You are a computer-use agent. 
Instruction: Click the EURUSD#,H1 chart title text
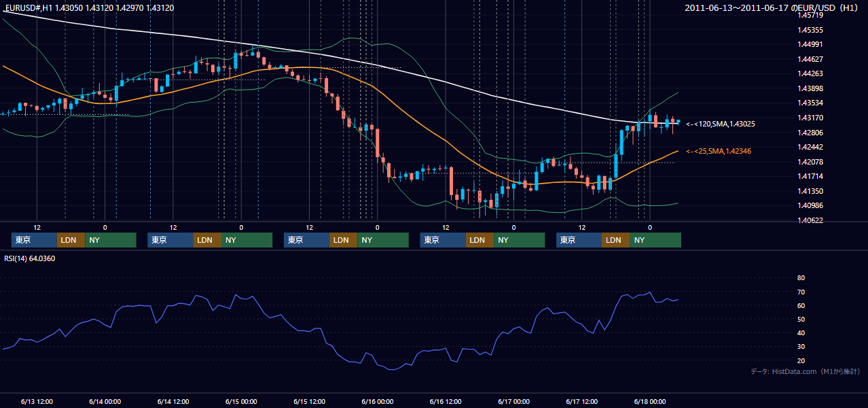[x=89, y=7]
